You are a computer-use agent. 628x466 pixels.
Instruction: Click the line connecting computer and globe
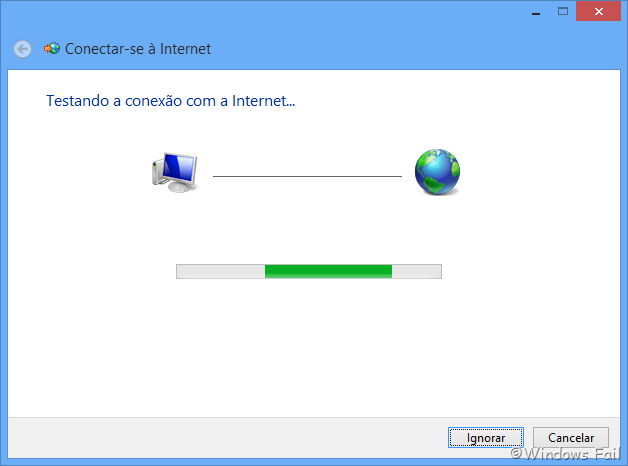pyautogui.click(x=307, y=176)
